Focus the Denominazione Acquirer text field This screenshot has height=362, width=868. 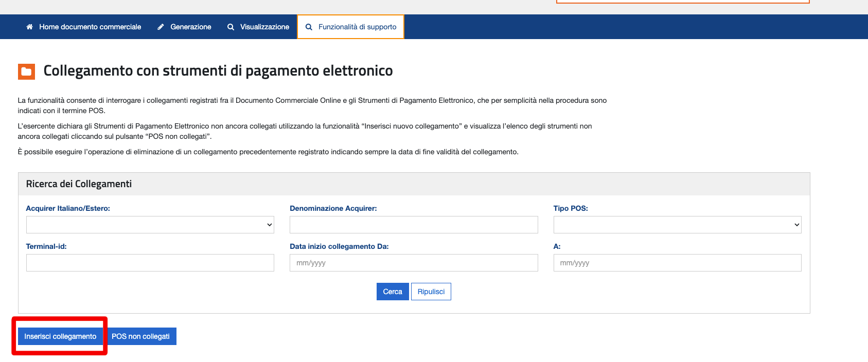(414, 225)
